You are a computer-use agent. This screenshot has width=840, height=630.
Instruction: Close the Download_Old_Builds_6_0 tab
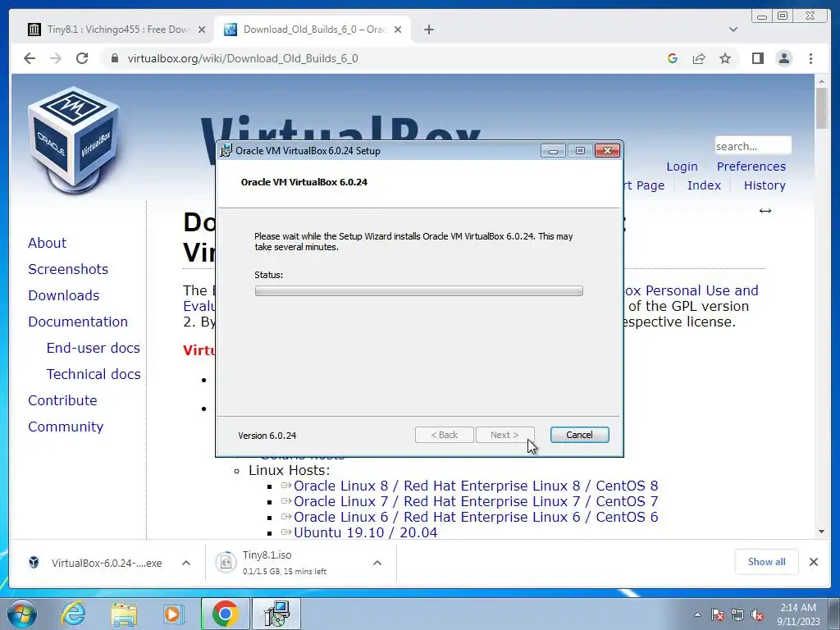[398, 30]
